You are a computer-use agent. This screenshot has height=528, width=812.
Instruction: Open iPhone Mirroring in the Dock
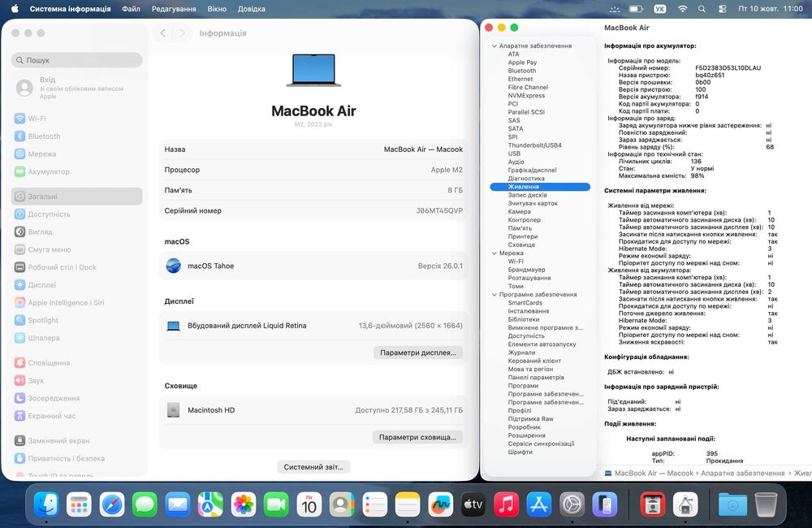(604, 504)
